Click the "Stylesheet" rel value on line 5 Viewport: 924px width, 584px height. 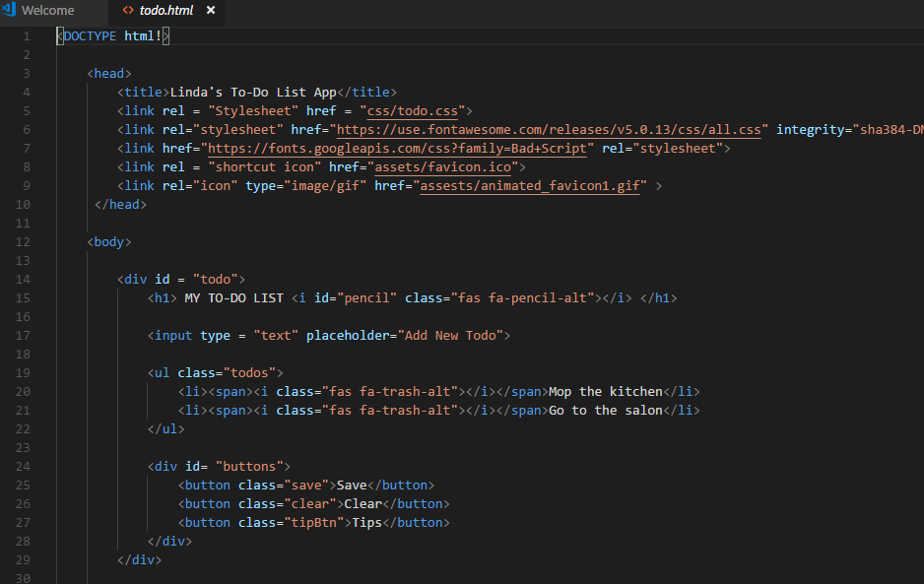click(x=253, y=110)
